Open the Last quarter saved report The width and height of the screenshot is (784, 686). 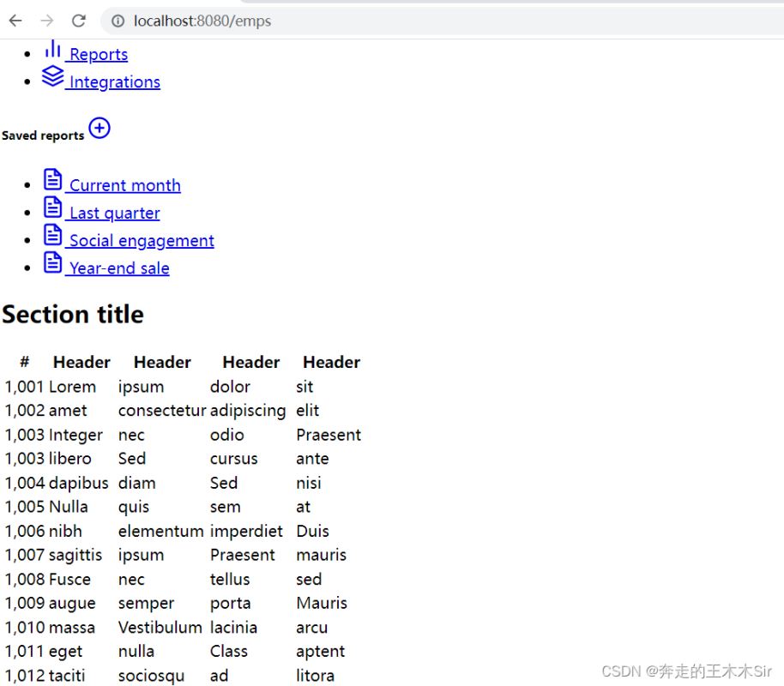click(115, 214)
